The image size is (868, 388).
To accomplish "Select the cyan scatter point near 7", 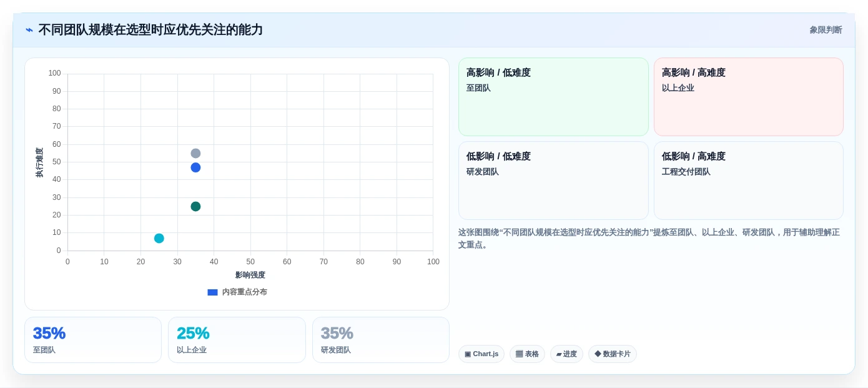I will pyautogui.click(x=159, y=238).
